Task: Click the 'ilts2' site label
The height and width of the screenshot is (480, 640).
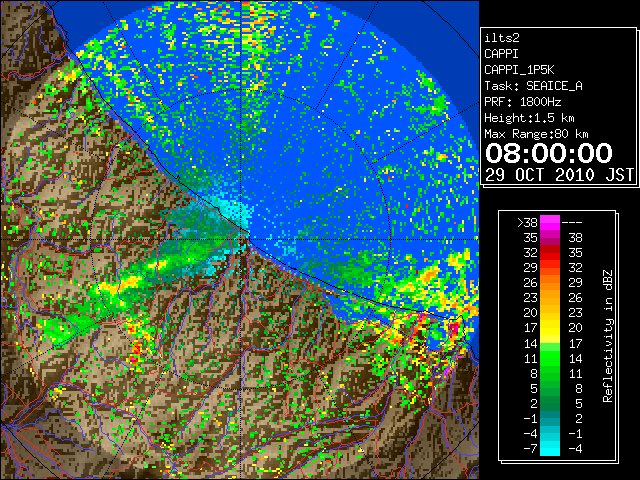Action: pyautogui.click(x=502, y=38)
